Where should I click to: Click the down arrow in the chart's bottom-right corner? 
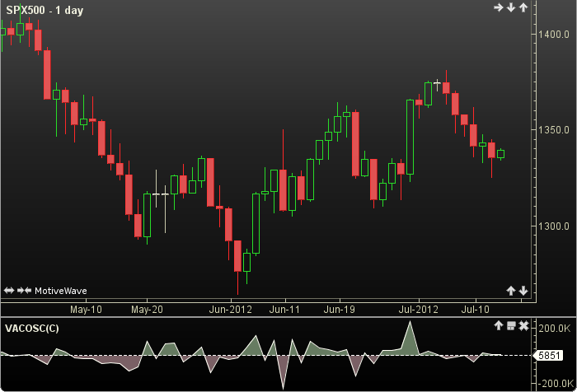coord(523,291)
